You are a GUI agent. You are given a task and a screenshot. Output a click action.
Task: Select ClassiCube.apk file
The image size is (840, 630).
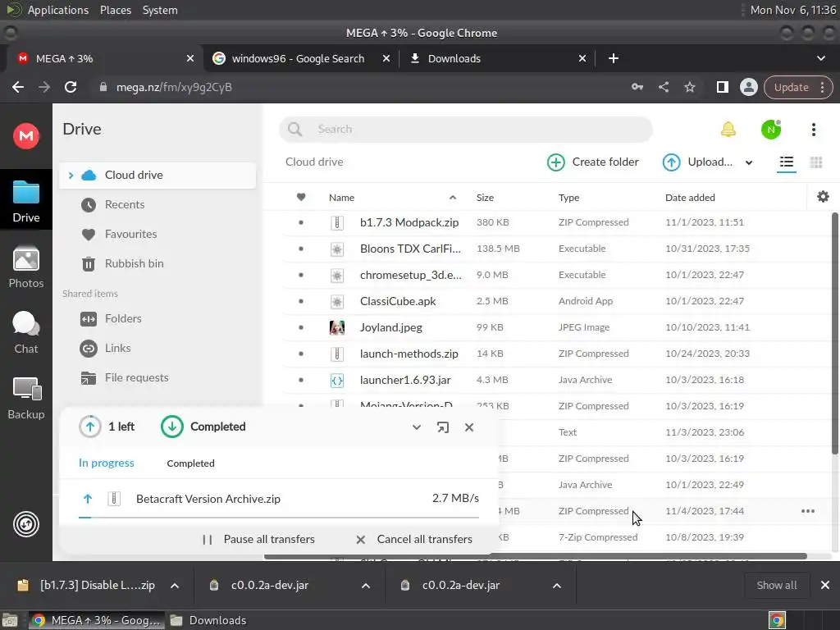[398, 301]
